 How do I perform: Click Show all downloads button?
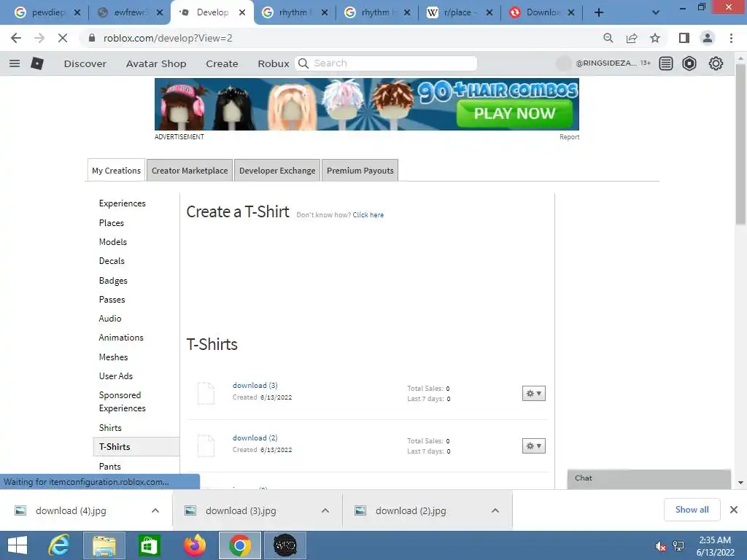692,510
